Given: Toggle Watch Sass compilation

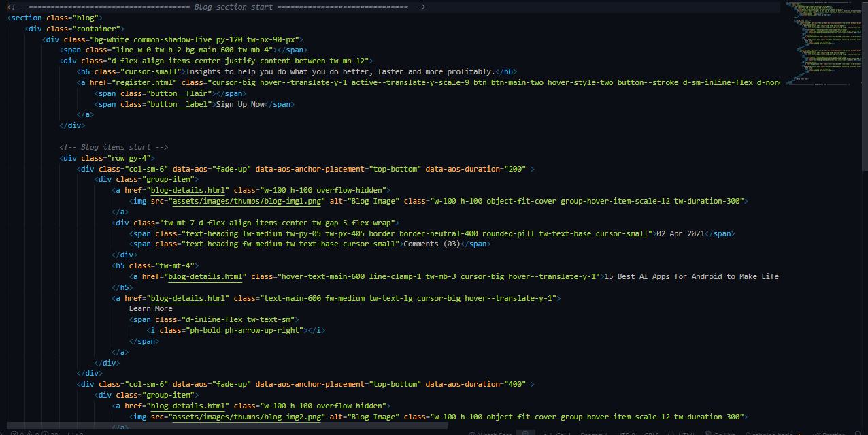Looking at the screenshot, I should pyautogui.click(x=490, y=434).
